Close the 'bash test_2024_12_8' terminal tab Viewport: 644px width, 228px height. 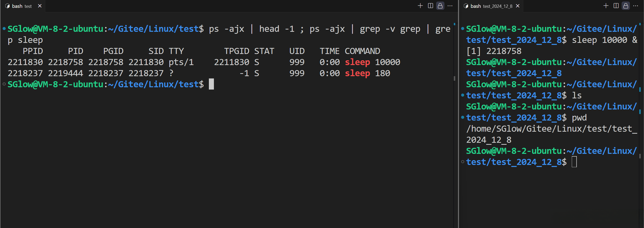coord(518,6)
